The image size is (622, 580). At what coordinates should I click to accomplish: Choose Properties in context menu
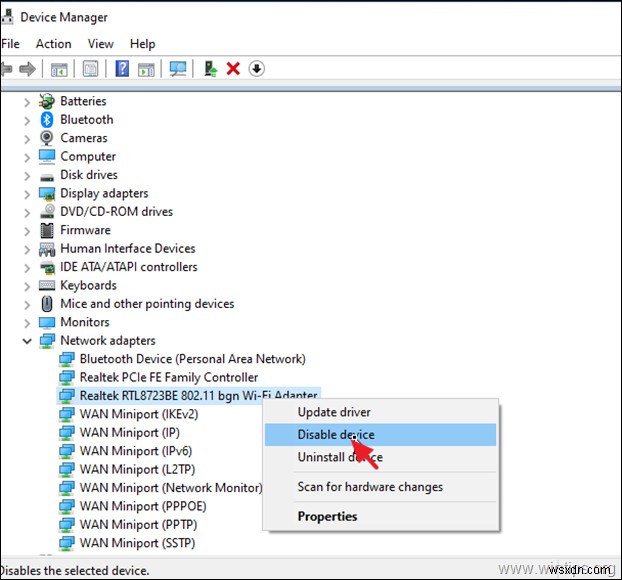380,516
